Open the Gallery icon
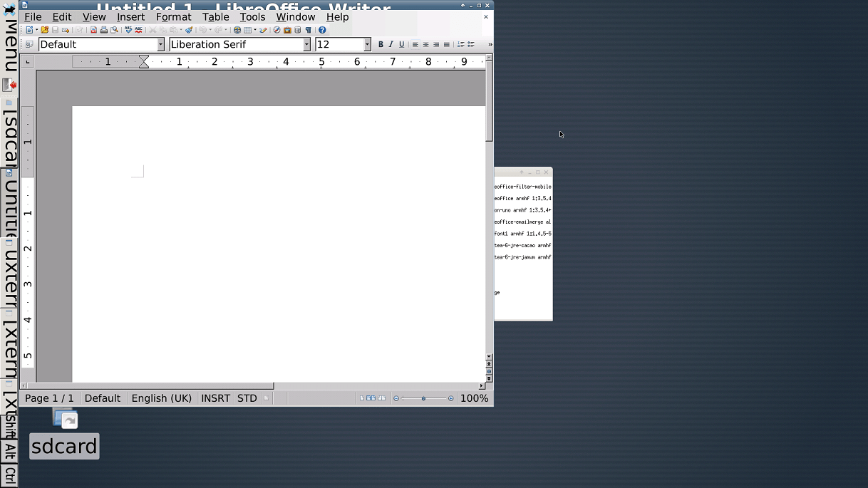This screenshot has width=868, height=488. (287, 30)
